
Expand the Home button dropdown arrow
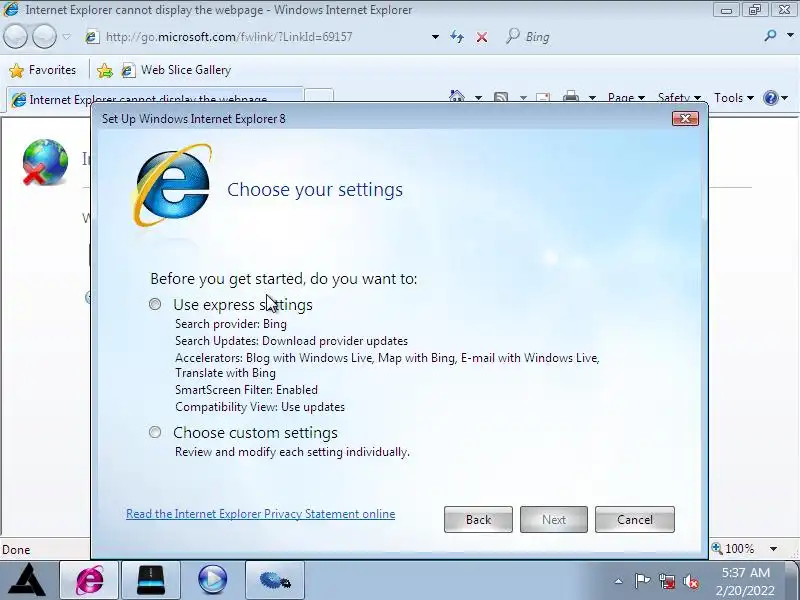click(478, 97)
